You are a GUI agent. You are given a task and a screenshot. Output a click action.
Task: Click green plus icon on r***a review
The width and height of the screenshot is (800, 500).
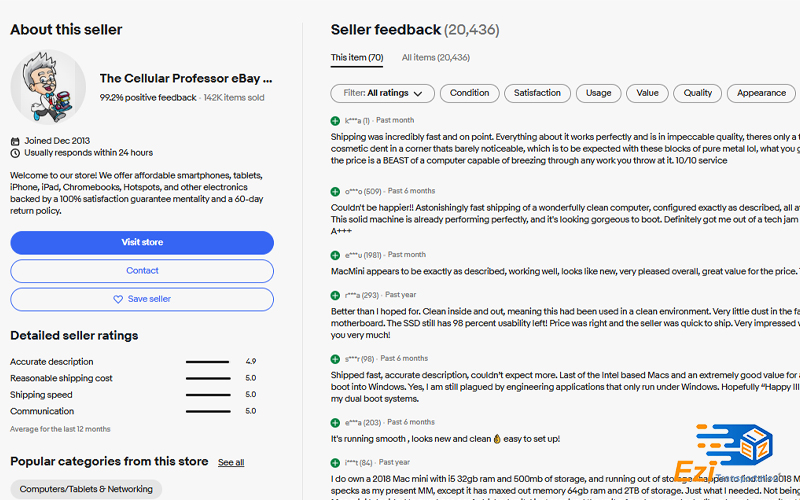click(x=335, y=295)
